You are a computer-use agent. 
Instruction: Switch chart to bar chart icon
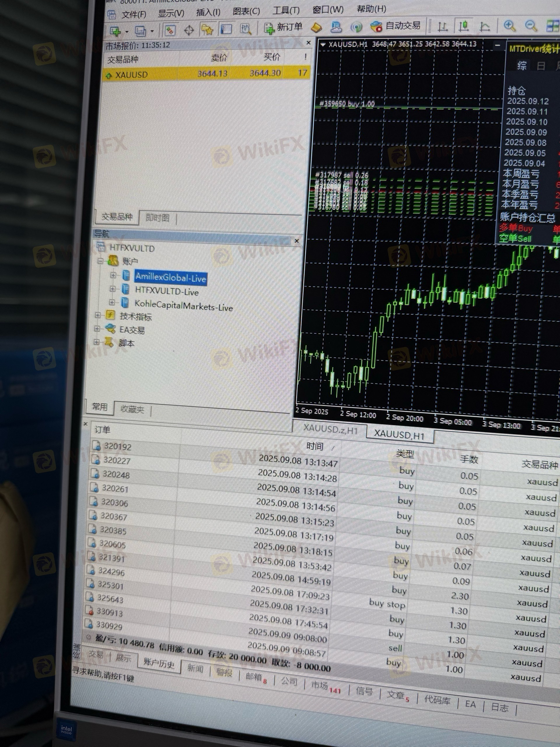coord(442,26)
